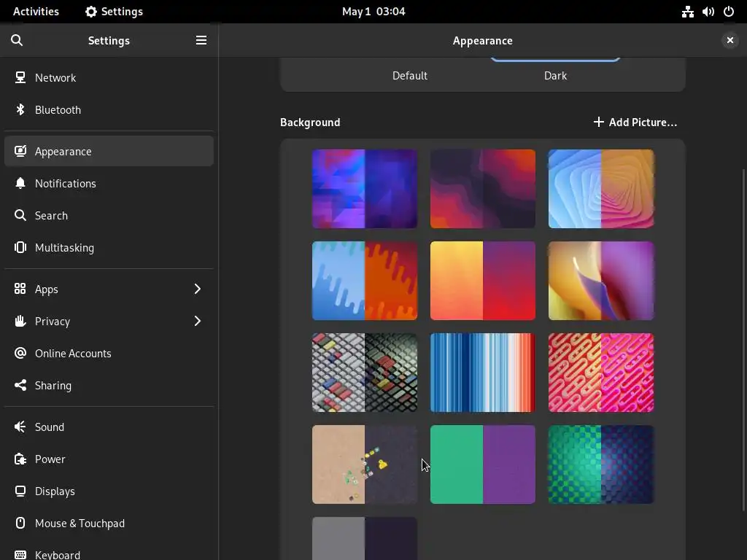Viewport: 747px width, 560px height.
Task: Click the Apps grid icon
Action: [x=20, y=289]
